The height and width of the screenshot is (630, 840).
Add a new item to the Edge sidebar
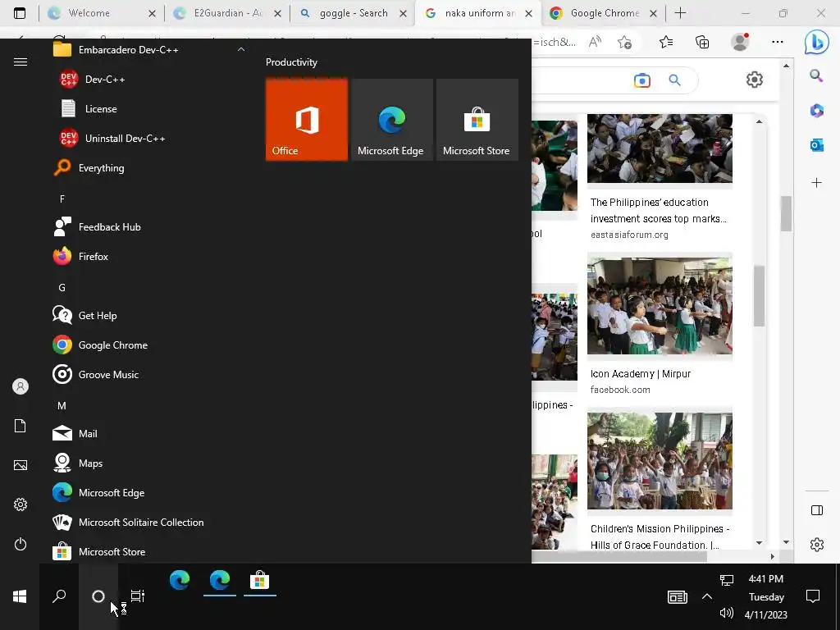click(816, 183)
